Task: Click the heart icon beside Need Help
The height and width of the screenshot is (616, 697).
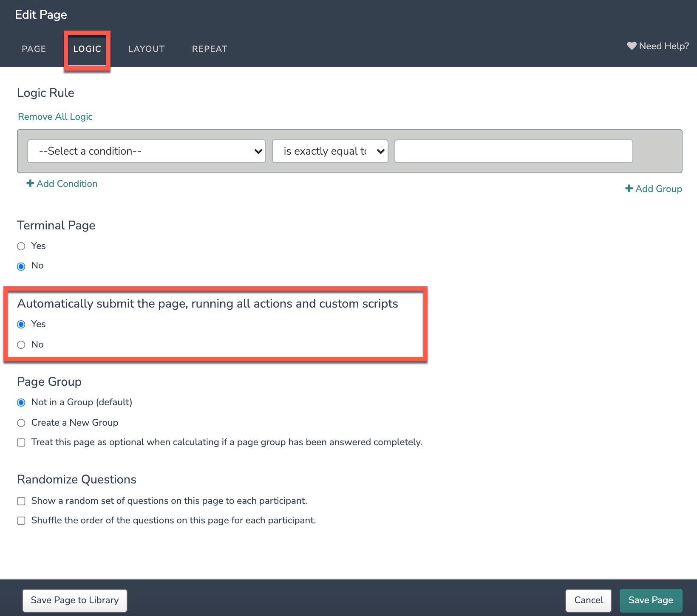Action: [x=632, y=46]
